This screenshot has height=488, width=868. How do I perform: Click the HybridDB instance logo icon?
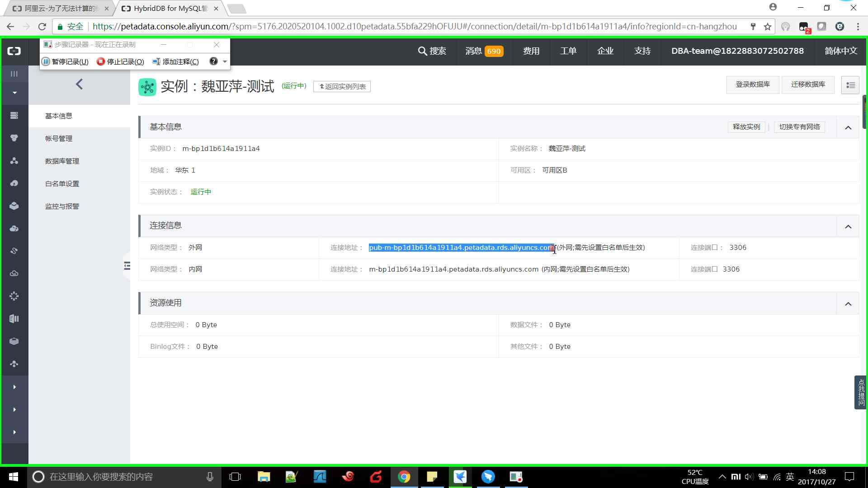[x=147, y=87]
